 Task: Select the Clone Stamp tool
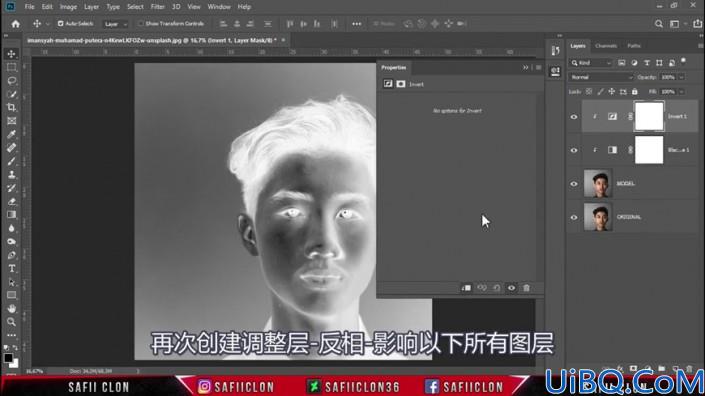pyautogui.click(x=12, y=175)
